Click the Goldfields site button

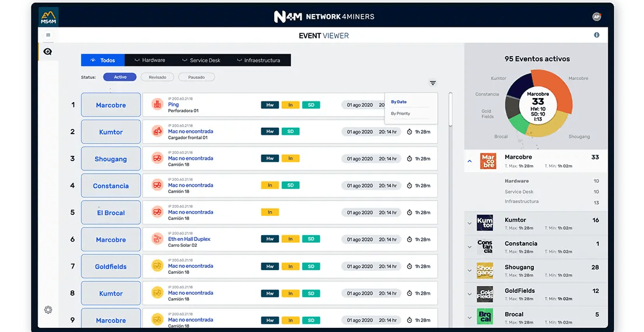[111, 266]
